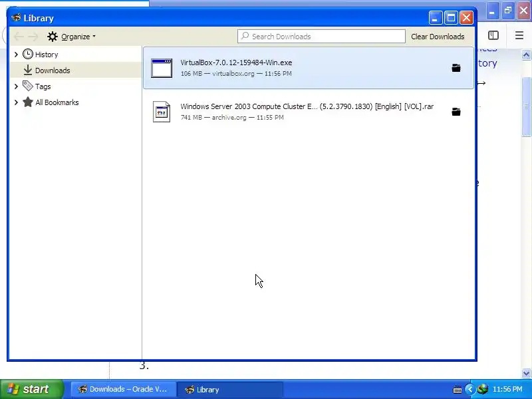
Task: Click the Downloads arrow icon in sidebar
Action: tap(28, 70)
